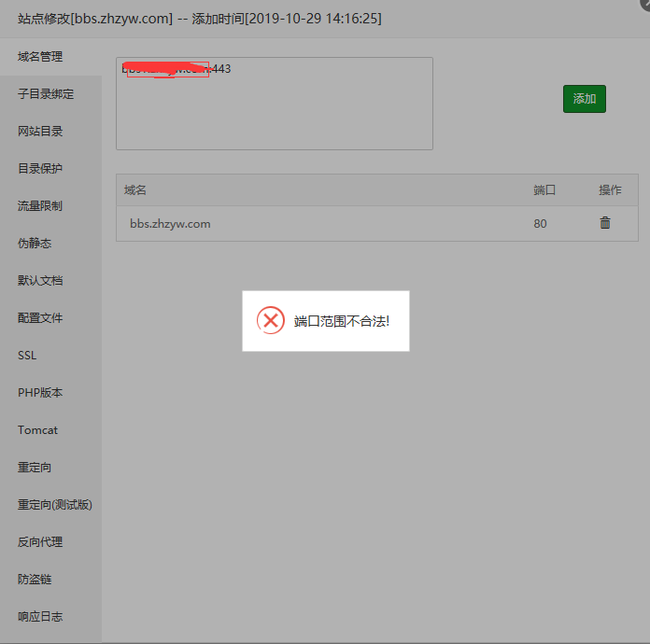This screenshot has height=644, width=650.
Task: Click the port 80 cell
Action: click(540, 224)
